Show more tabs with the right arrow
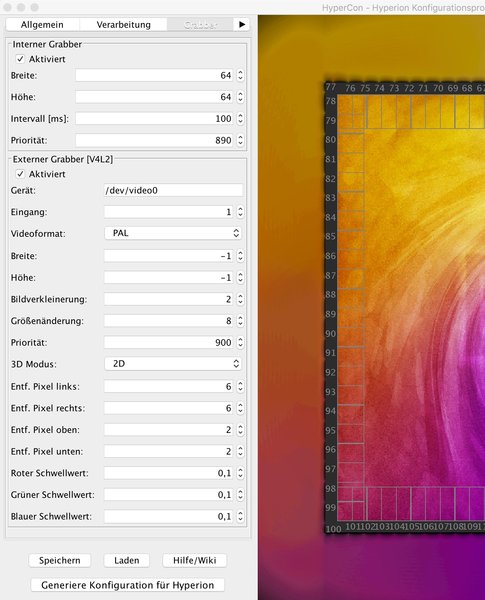 (x=242, y=24)
